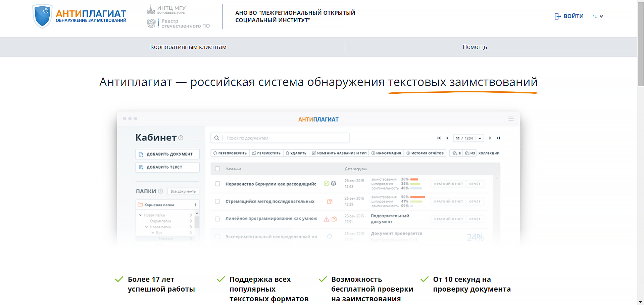
Task: Click the 50% заимствования orange bar
Action: (417, 197)
